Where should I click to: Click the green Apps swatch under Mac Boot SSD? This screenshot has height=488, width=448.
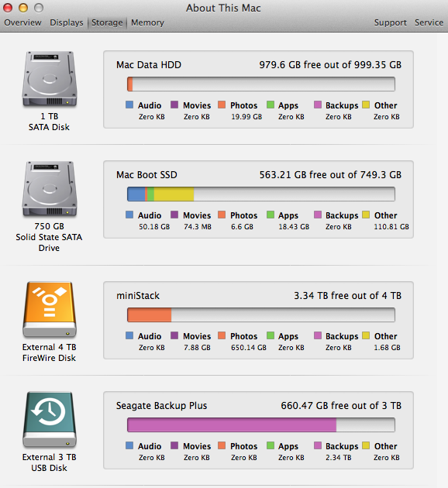coord(271,215)
